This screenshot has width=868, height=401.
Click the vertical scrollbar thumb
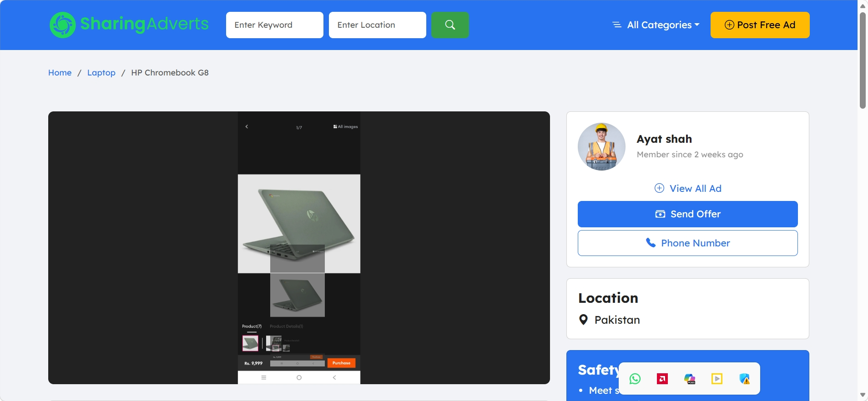863,60
